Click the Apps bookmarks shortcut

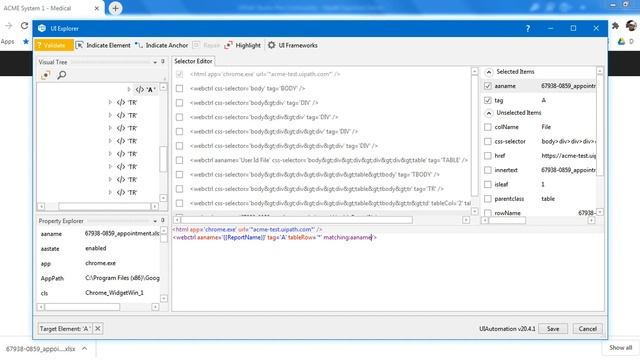tap(7, 41)
